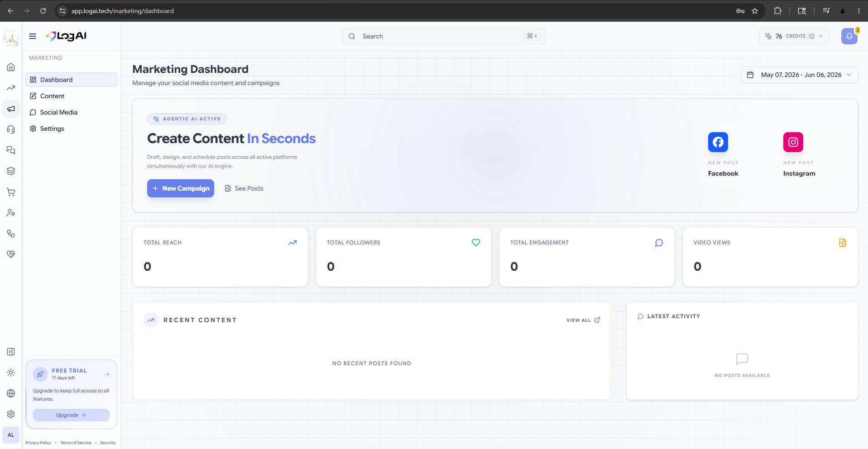Open the Privacy Policy link
868x449 pixels.
click(x=38, y=443)
